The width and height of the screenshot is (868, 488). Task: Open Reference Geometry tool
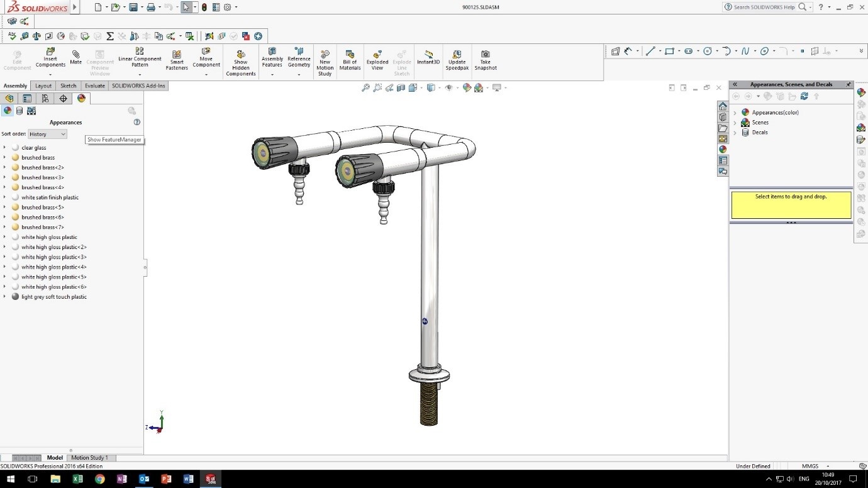point(299,57)
